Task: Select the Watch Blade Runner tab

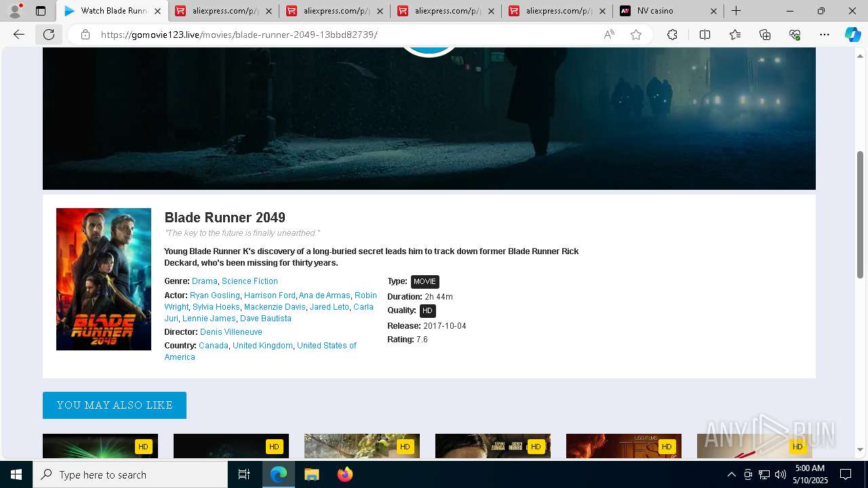Action: 113,11
